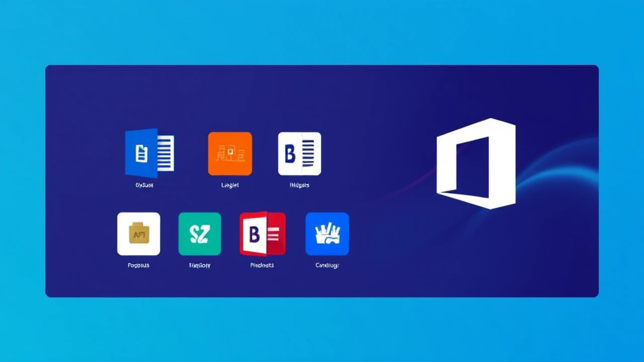This screenshot has height=362, width=644.
Task: Open the red app icon with a B
Action: (x=263, y=234)
